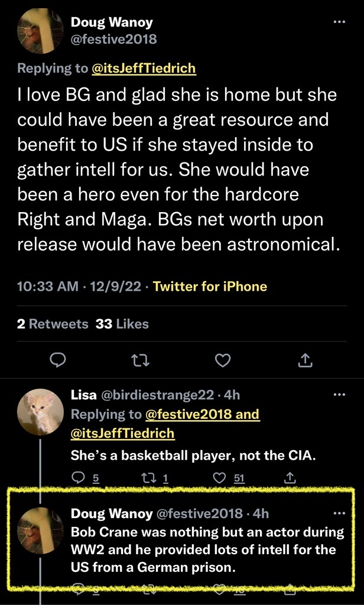Open Twitter for iPhone source link
This screenshot has width=364, height=605.
[210, 287]
